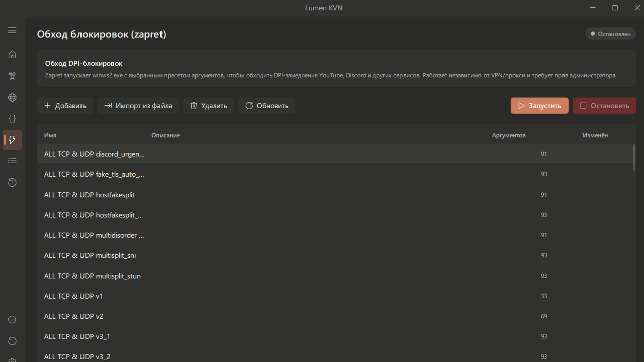Select preset ALL TCP & UDP v3_2

[x=336, y=354]
